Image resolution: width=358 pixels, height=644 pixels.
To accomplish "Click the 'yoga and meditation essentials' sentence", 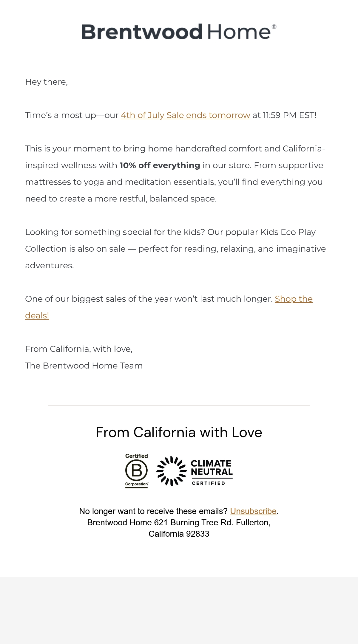I will pyautogui.click(x=174, y=182).
